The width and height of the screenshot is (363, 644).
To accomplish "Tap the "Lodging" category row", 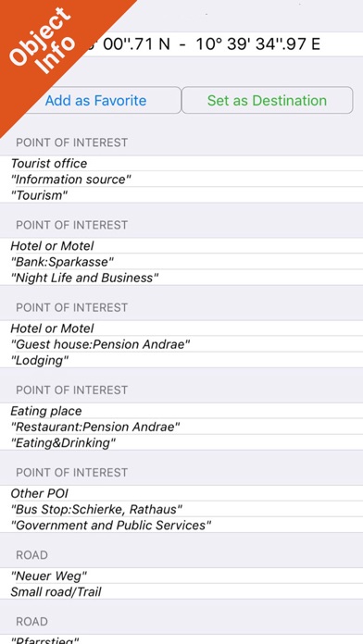I will (x=181, y=360).
